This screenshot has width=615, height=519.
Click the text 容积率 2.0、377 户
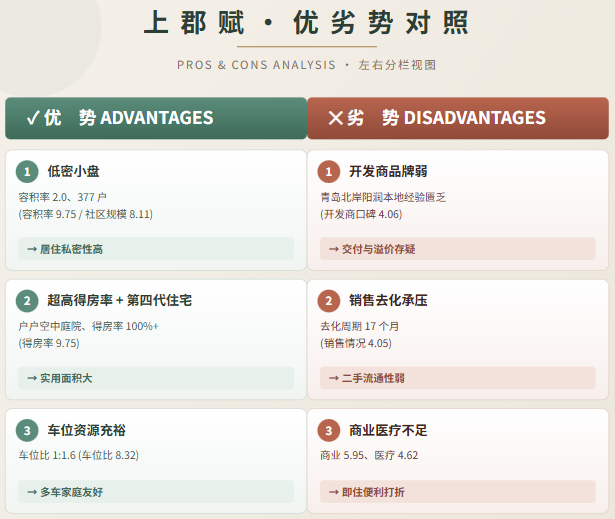click(62, 197)
